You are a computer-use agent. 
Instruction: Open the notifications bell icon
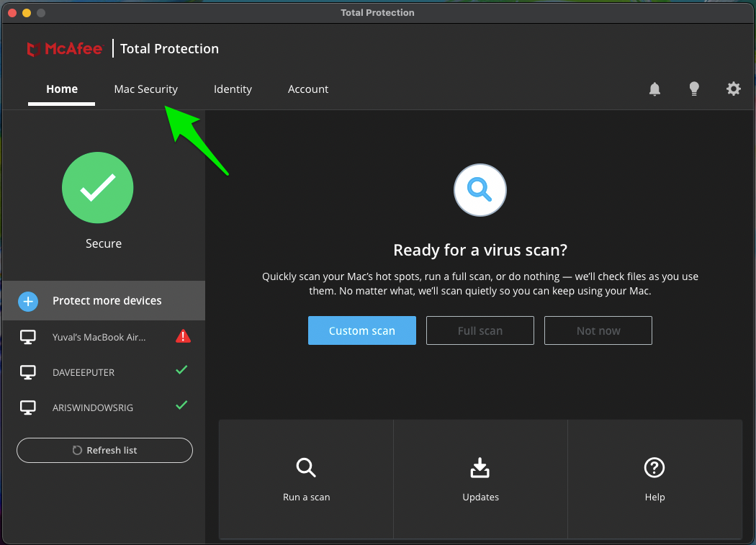coord(654,89)
